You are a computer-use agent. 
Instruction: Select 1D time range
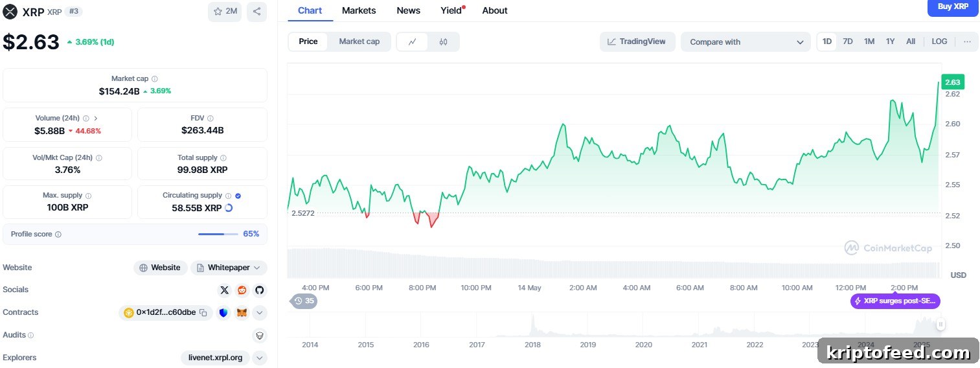[x=827, y=41]
